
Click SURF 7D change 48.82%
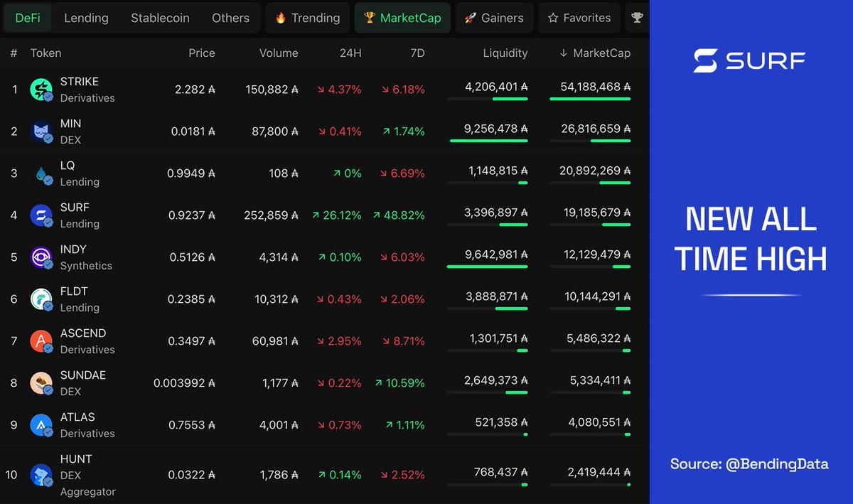pos(399,215)
